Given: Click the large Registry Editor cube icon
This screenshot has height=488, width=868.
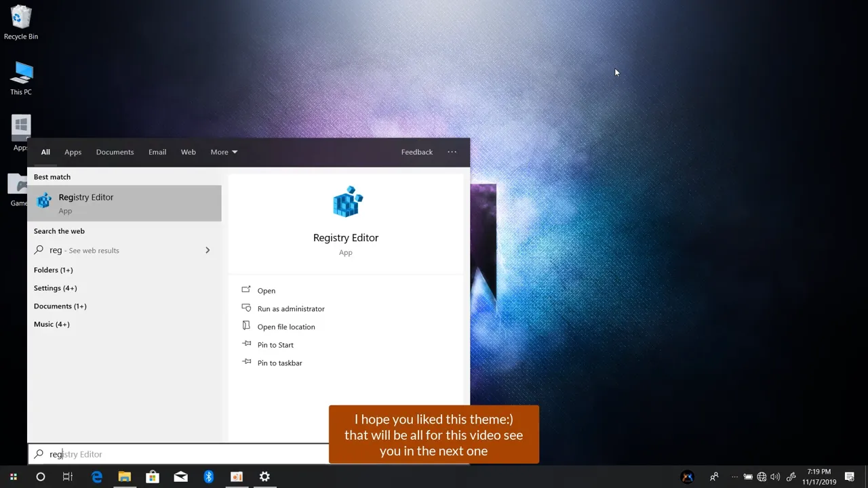Looking at the screenshot, I should coord(347,202).
